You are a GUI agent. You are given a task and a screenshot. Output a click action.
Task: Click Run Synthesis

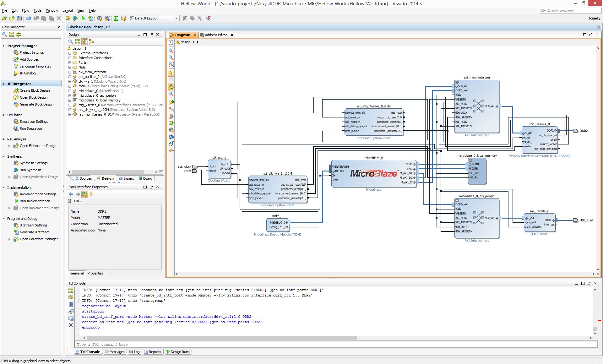point(30,170)
